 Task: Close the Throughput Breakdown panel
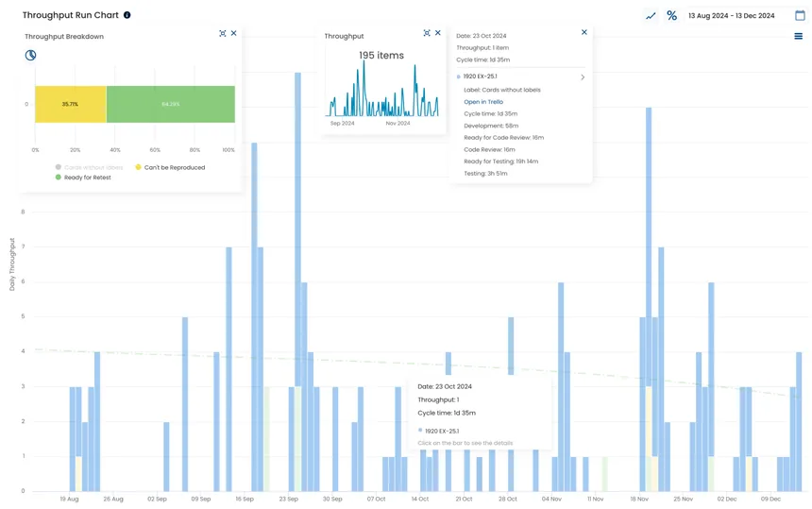click(x=234, y=33)
